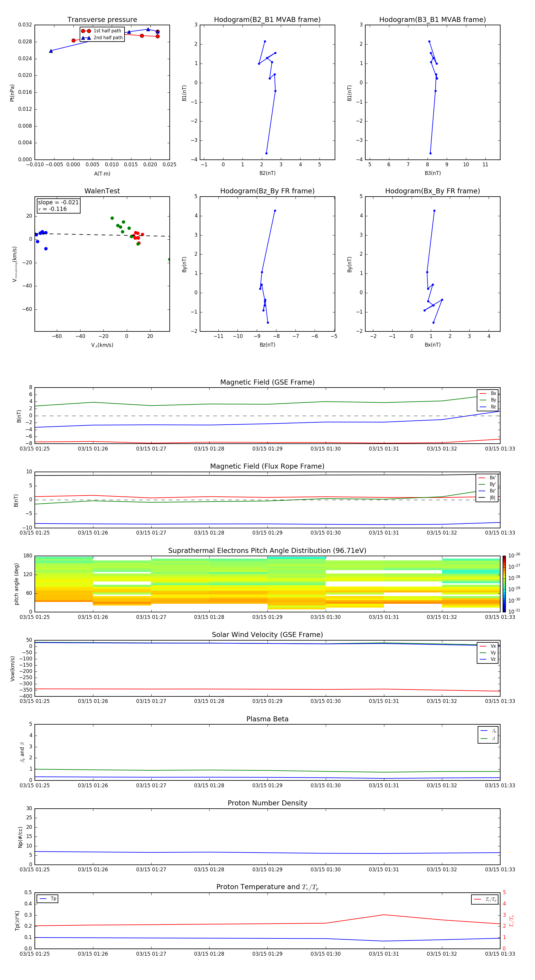Click the 'Bz' legend entry in GSE plot
Screen dimensions: 535x980
click(488, 407)
